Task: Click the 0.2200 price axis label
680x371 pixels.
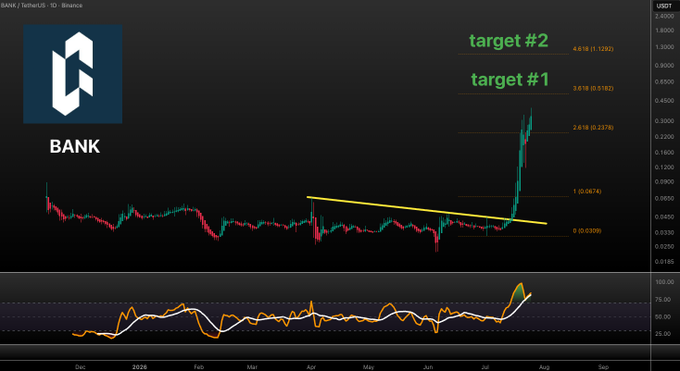Action: point(664,137)
